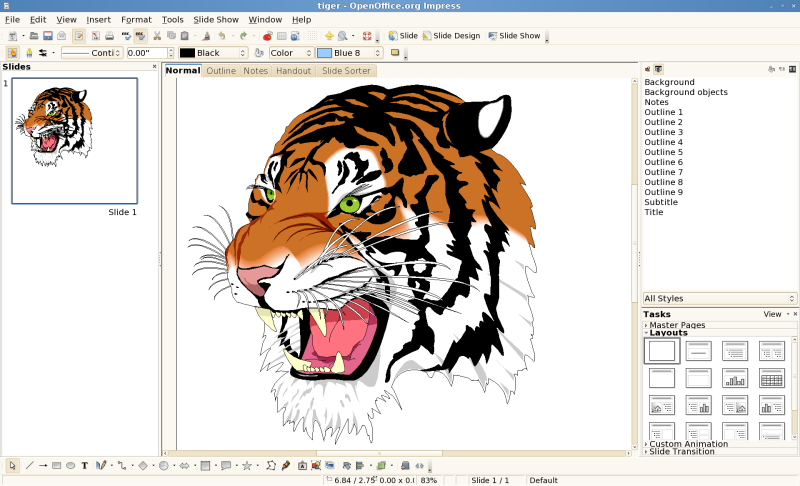This screenshot has height=486, width=800.
Task: Switch to the Slide Sorter tab
Action: coord(346,71)
